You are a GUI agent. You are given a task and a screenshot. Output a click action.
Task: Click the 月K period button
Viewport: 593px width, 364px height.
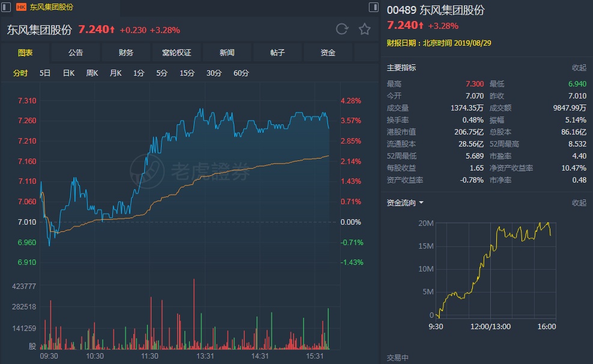pyautogui.click(x=115, y=73)
